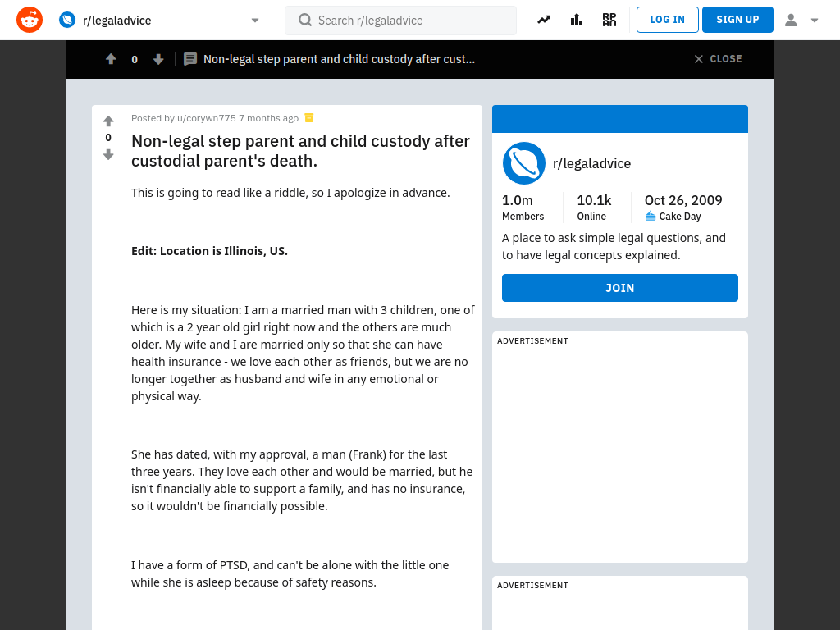Click the yellow archived post icon
Viewport: 840px width, 630px height.
(308, 117)
